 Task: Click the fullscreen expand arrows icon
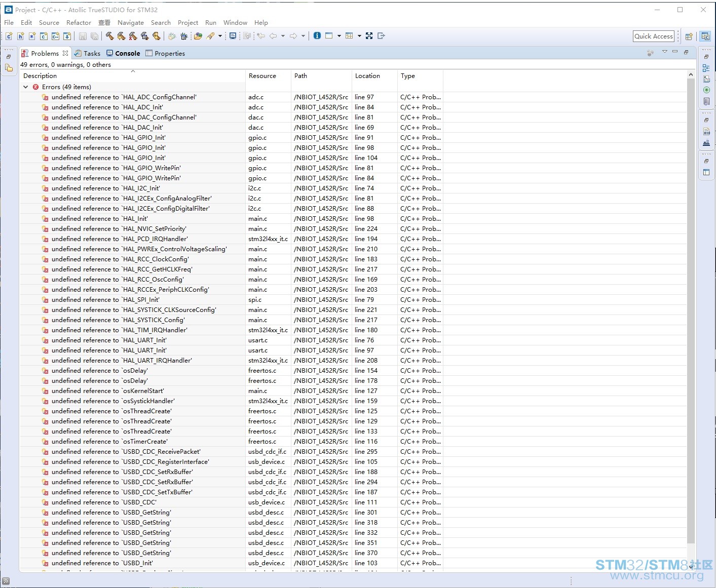(369, 35)
